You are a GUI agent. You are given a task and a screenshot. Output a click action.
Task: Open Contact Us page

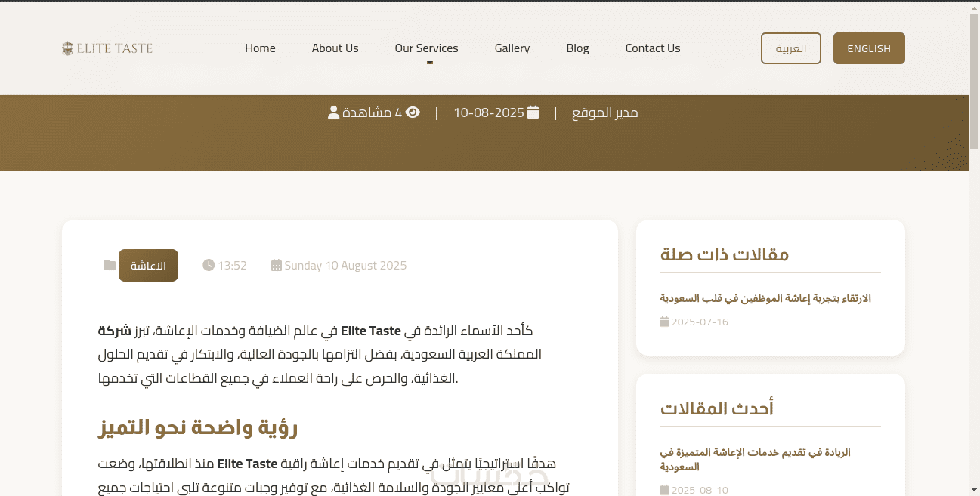coord(653,48)
